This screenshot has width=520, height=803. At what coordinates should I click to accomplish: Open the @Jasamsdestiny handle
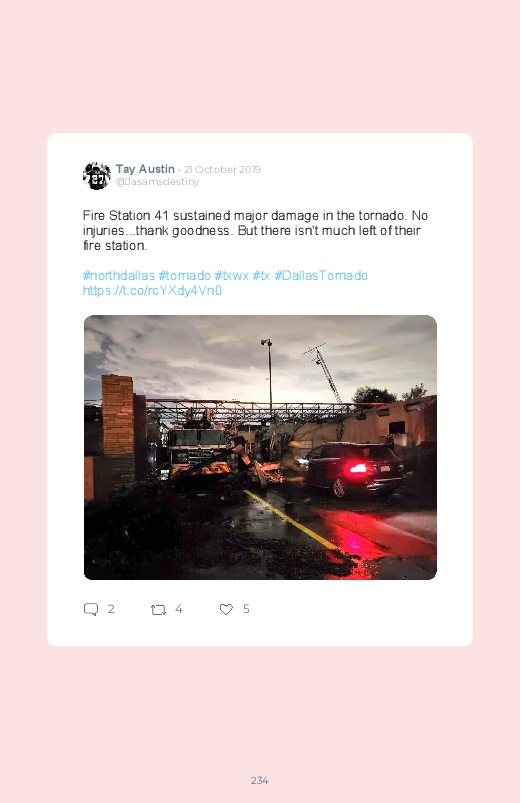pyautogui.click(x=157, y=182)
